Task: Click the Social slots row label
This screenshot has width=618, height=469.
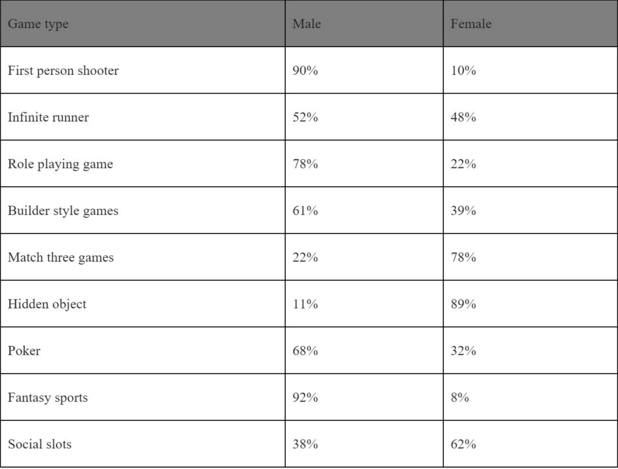Action: pyautogui.click(x=40, y=444)
